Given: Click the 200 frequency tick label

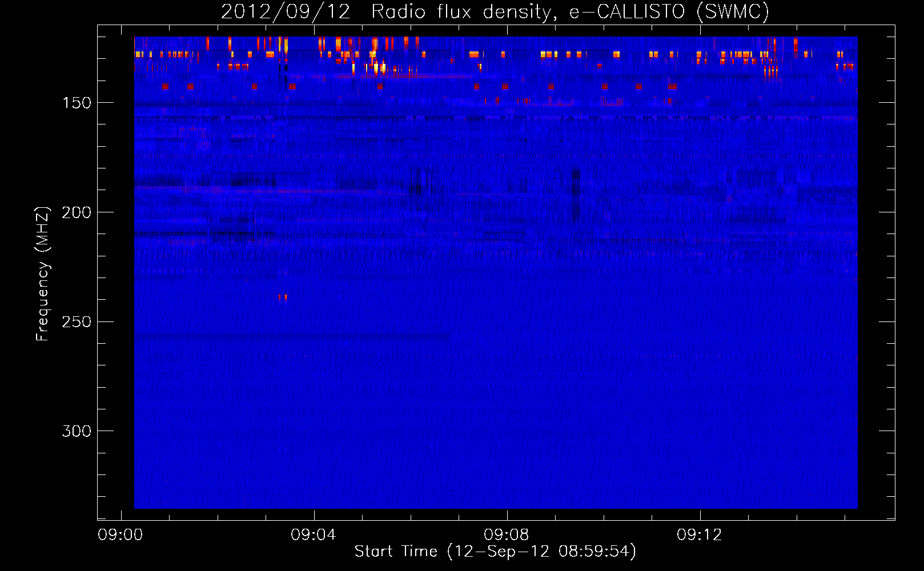Looking at the screenshot, I should 77,212.
